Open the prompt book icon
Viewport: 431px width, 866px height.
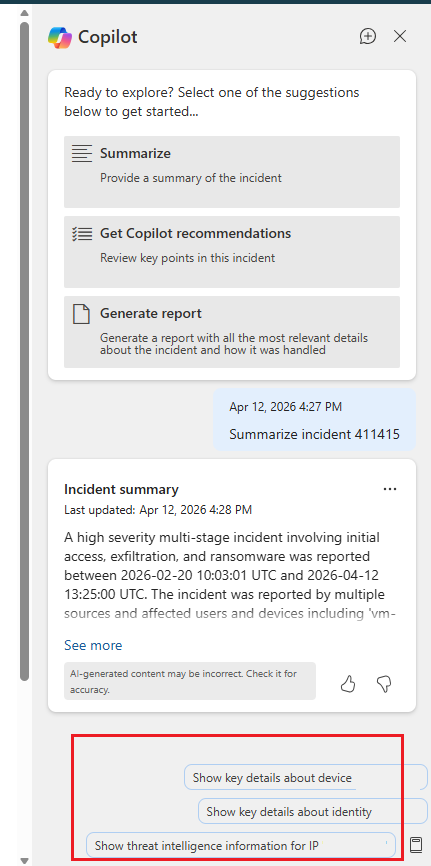[x=416, y=844]
